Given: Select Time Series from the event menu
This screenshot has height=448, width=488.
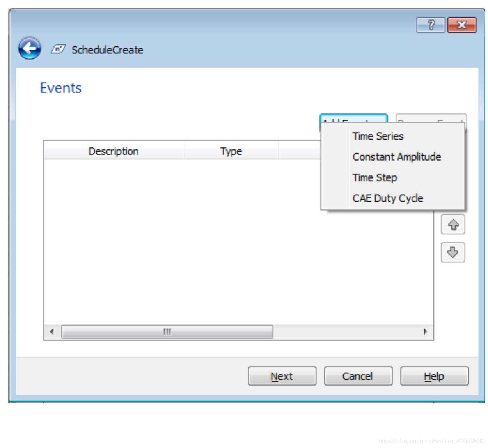Looking at the screenshot, I should [378, 136].
